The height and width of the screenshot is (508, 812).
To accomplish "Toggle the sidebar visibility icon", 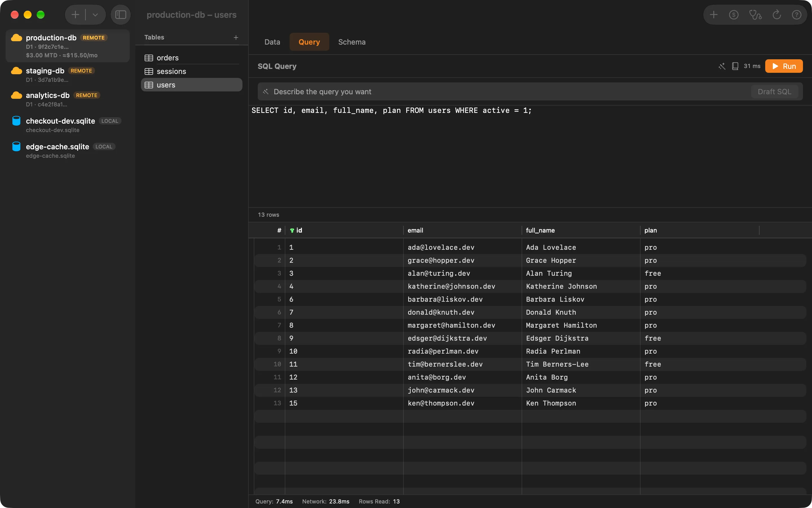I will 120,15.
